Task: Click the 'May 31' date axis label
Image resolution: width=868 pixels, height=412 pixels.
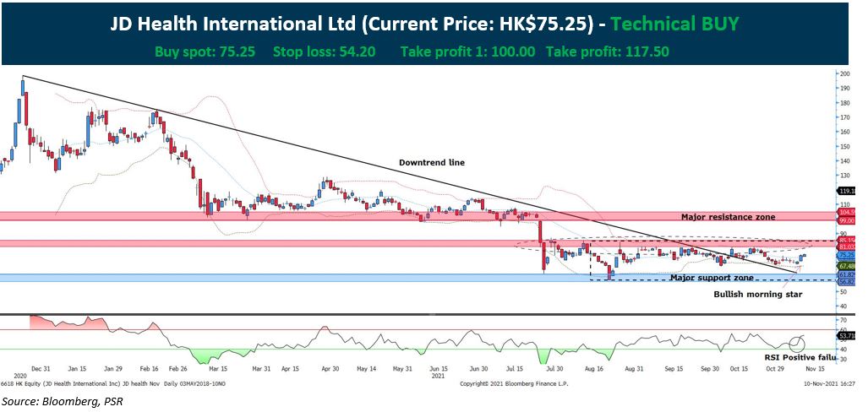Action: pyautogui.click(x=402, y=368)
